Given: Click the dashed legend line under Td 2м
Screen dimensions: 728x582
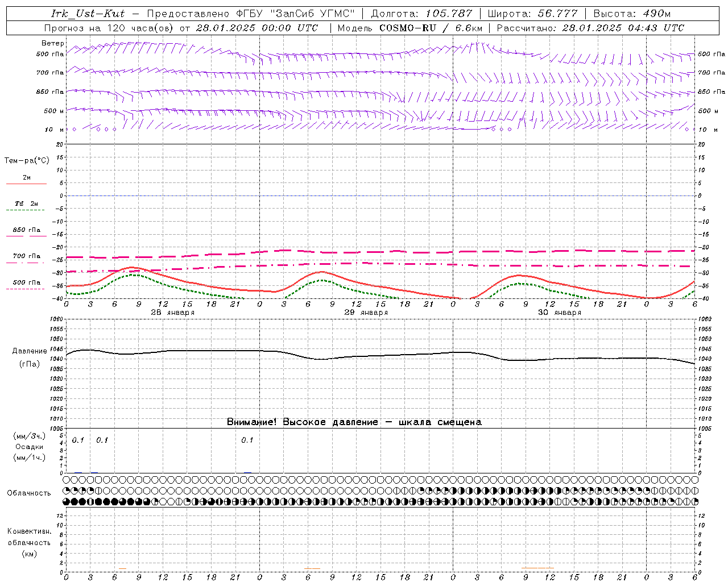Looking at the screenshot, I should click(x=25, y=210).
